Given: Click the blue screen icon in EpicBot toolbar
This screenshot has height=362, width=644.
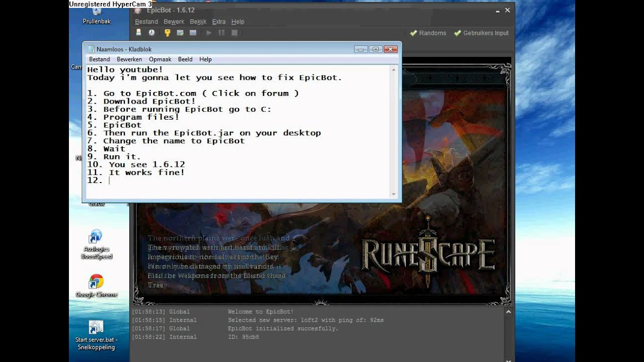Looking at the screenshot, I should click(x=193, y=33).
